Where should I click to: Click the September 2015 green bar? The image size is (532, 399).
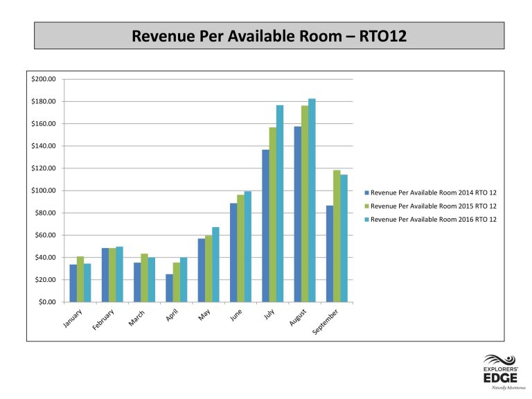pyautogui.click(x=337, y=236)
